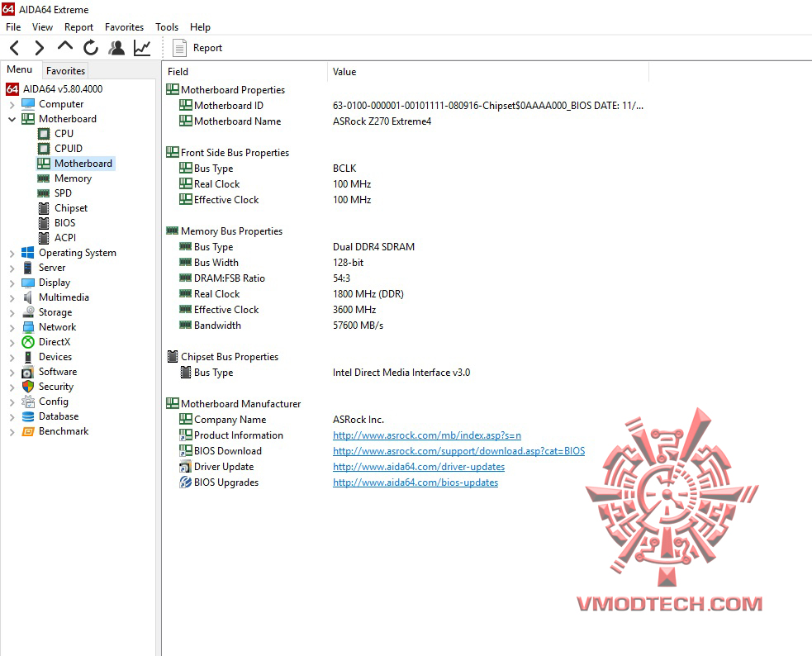Viewport: 812px width, 656px height.
Task: Click the Multimedia speaker icon
Action: point(28,297)
